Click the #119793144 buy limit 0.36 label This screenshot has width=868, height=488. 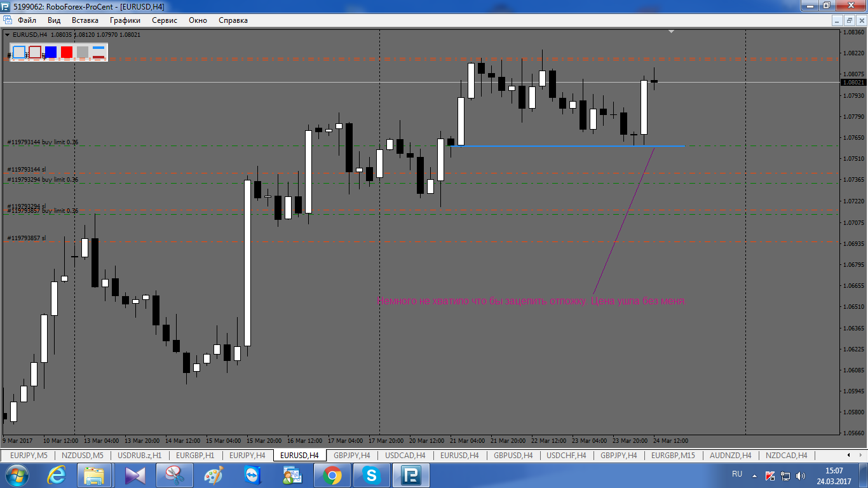(43, 142)
